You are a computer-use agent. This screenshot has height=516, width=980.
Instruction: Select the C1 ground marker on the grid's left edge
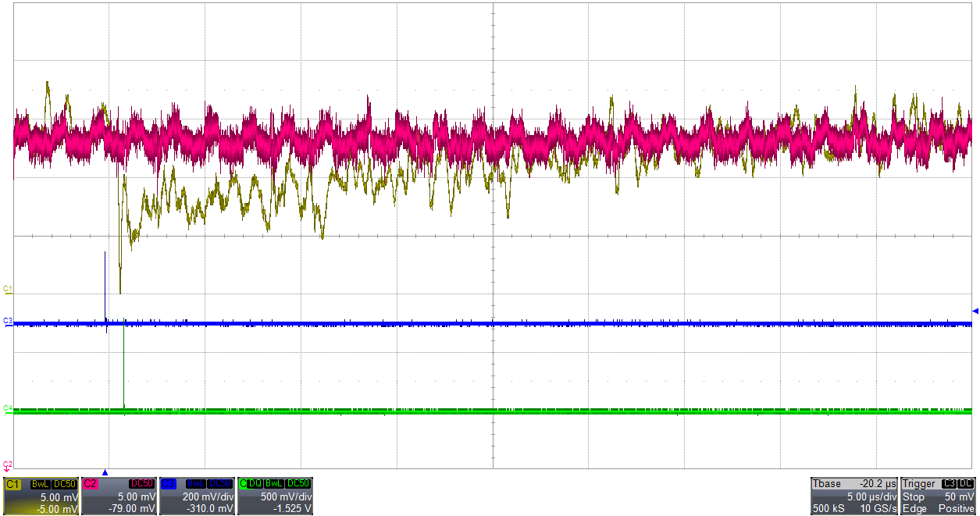pyautogui.click(x=7, y=289)
